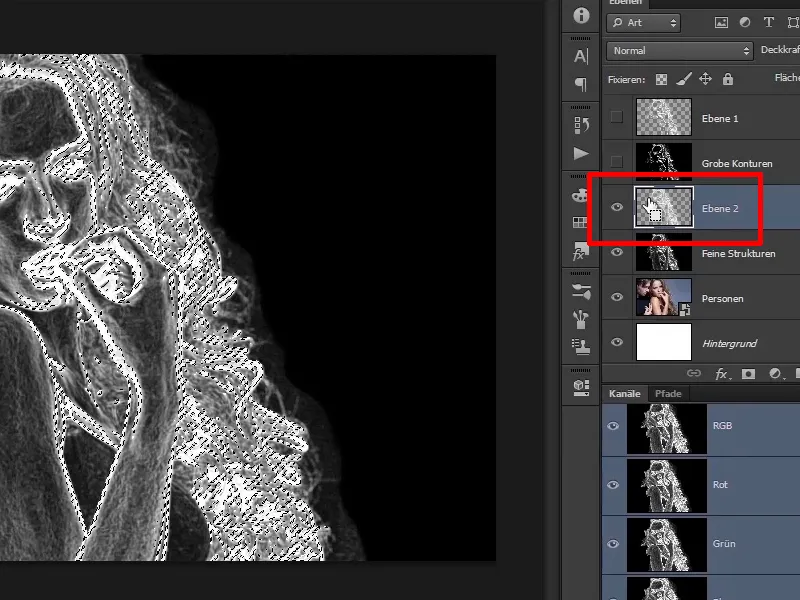This screenshot has width=800, height=600.
Task: Add a layer mask using the mask icon
Action: [748, 374]
